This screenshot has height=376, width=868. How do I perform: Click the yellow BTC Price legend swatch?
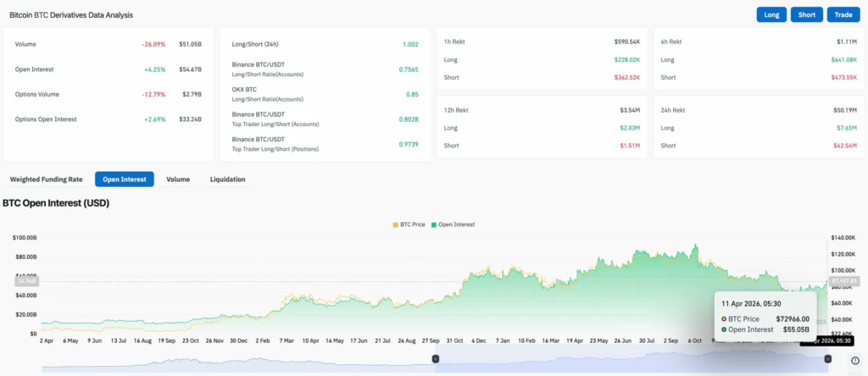click(x=394, y=224)
